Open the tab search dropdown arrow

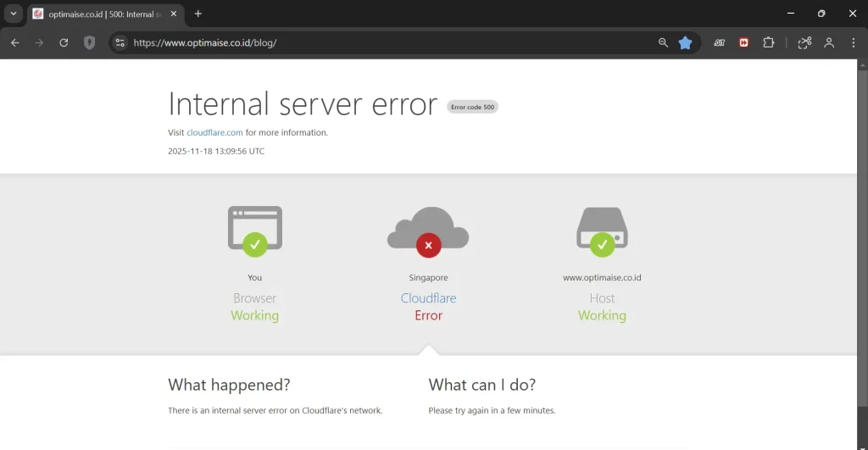pos(14,14)
